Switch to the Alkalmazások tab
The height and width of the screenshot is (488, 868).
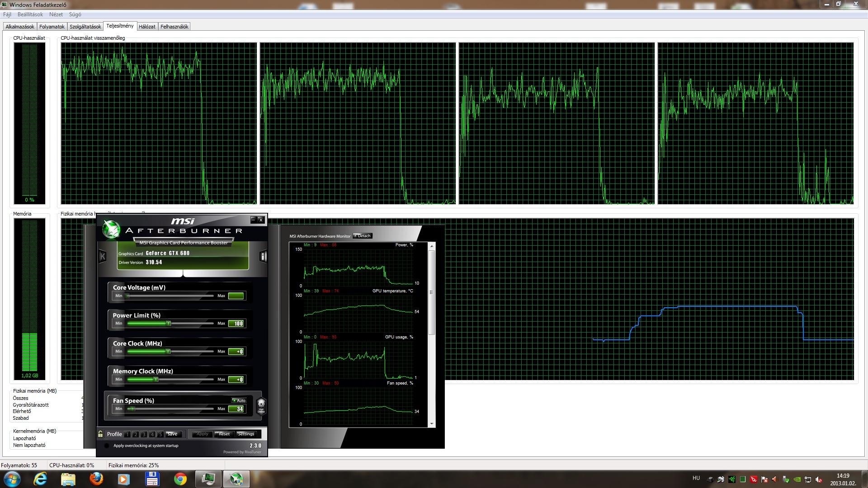[20, 27]
